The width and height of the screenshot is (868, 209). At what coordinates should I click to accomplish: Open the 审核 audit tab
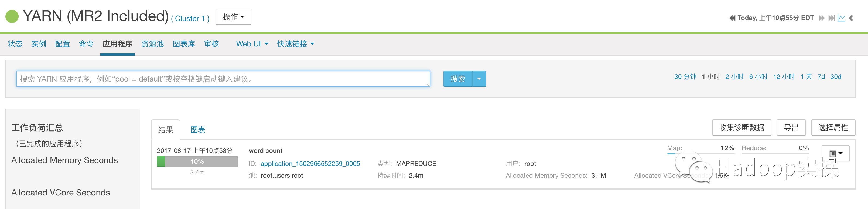click(211, 44)
